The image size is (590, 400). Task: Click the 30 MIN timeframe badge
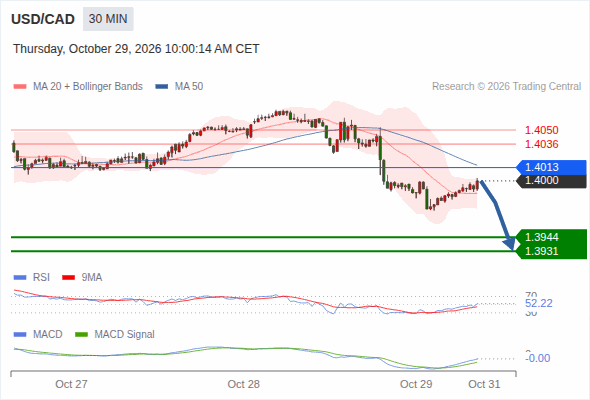point(108,19)
